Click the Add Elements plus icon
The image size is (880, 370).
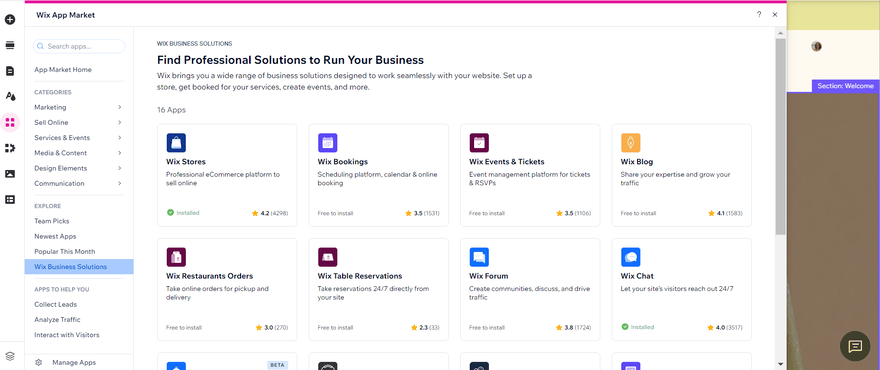pos(10,20)
